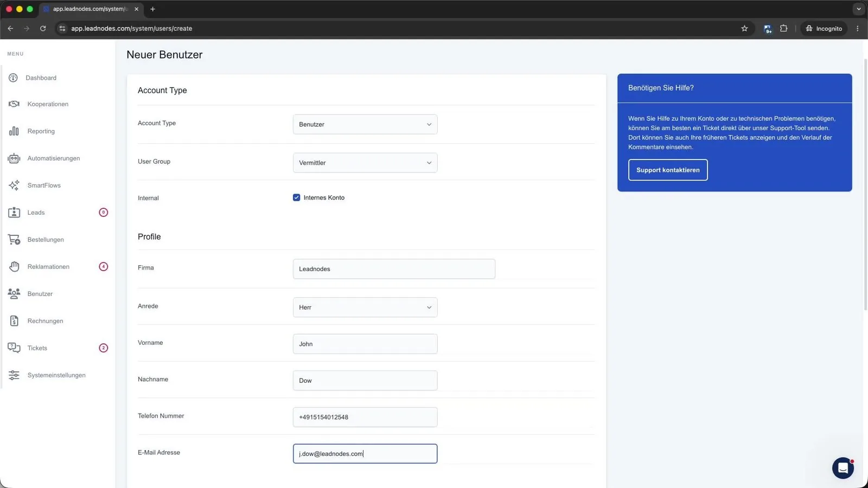The width and height of the screenshot is (868, 488).
Task: Uncheck the Internes Konto checkbox
Action: tap(296, 197)
